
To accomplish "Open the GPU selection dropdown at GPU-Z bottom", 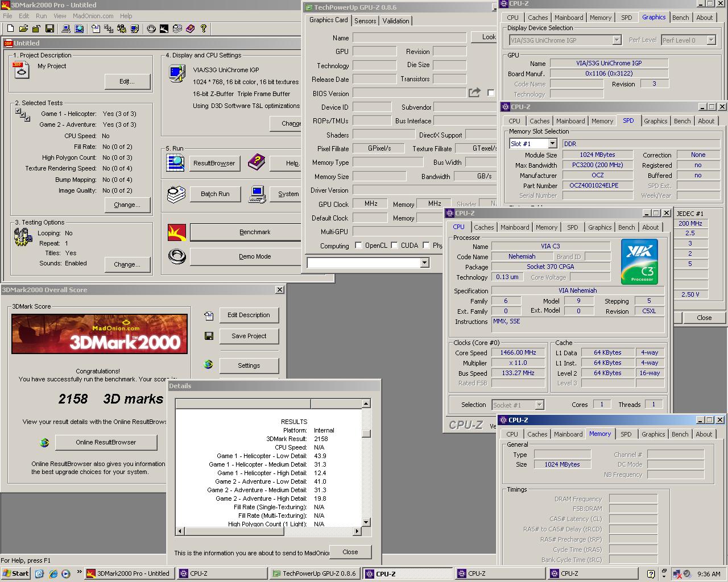I will tap(424, 263).
